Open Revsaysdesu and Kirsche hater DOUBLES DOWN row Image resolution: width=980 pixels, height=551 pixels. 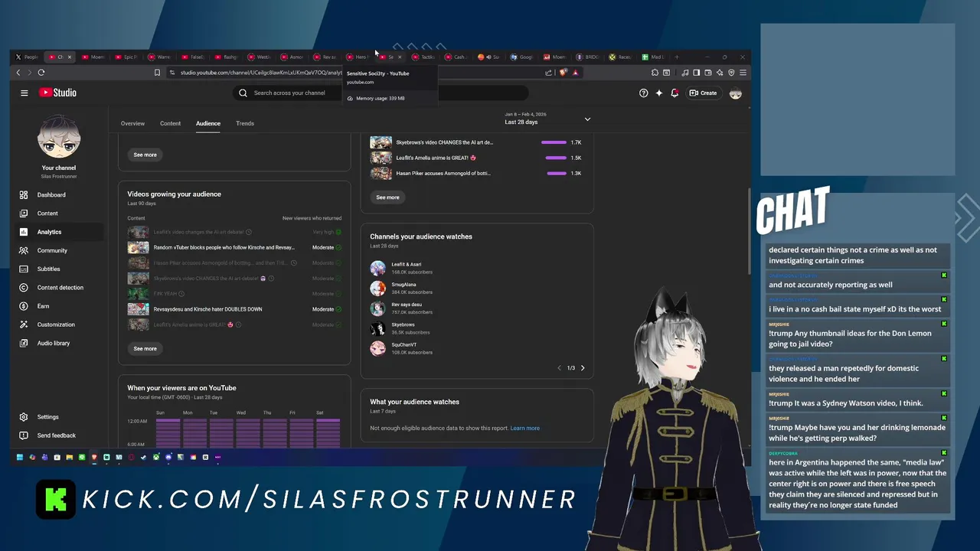coord(234,309)
